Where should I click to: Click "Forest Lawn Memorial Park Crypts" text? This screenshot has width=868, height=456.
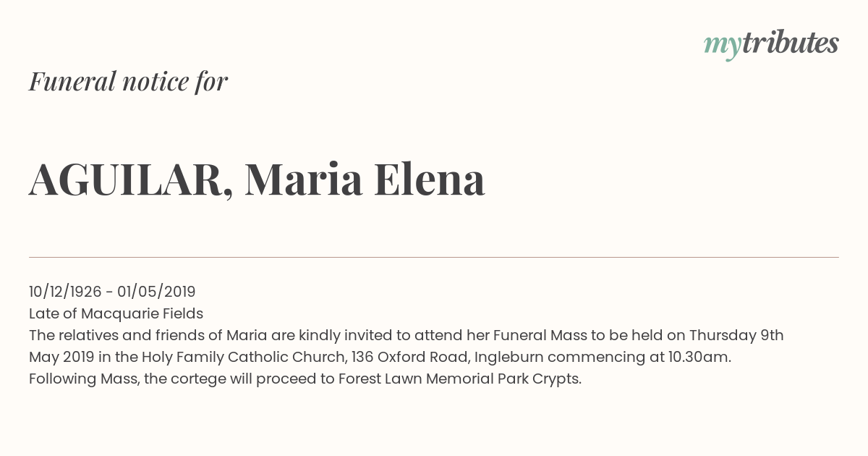(459, 379)
